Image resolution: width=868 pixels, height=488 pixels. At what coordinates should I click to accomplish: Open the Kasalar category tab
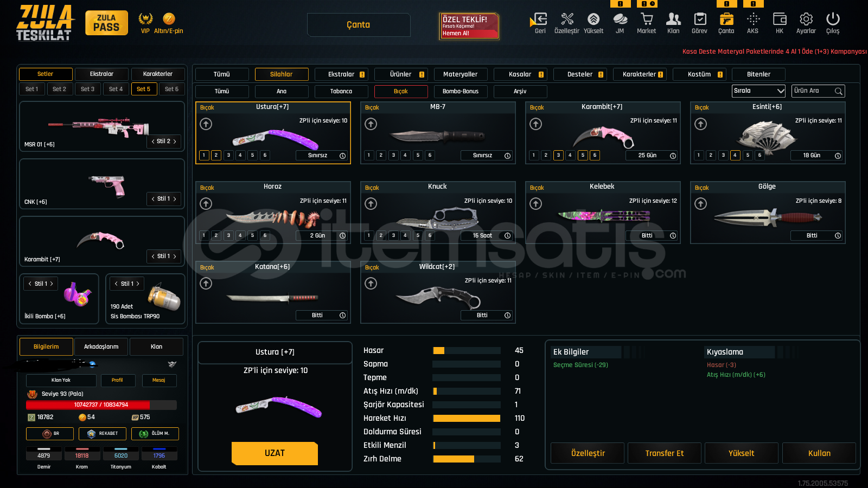point(520,74)
